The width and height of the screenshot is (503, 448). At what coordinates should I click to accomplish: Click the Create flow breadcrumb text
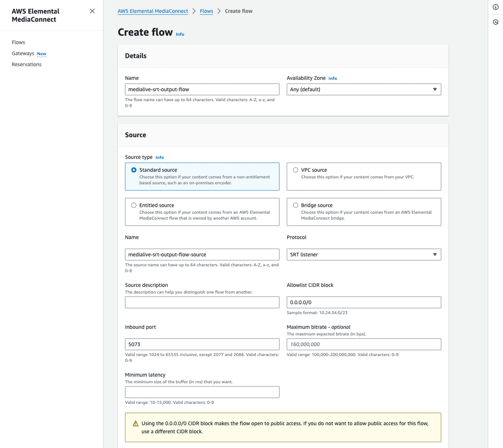click(x=238, y=11)
